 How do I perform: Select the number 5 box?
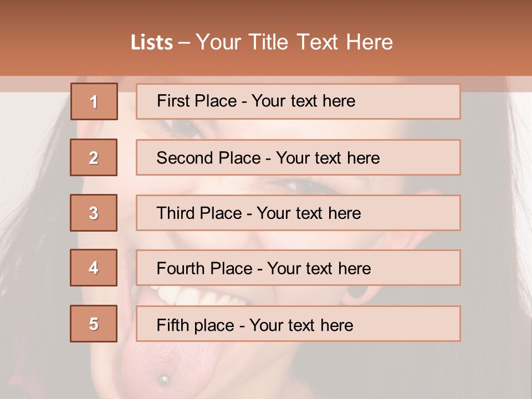94,324
